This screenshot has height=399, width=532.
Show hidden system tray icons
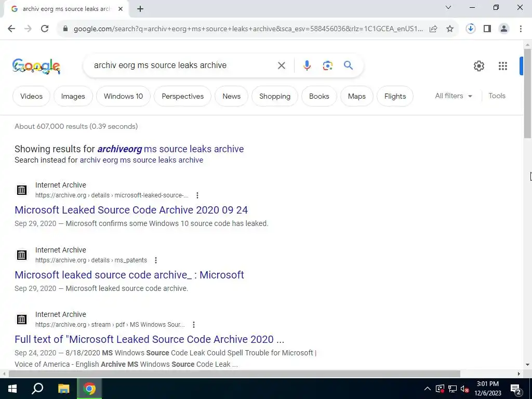427,389
